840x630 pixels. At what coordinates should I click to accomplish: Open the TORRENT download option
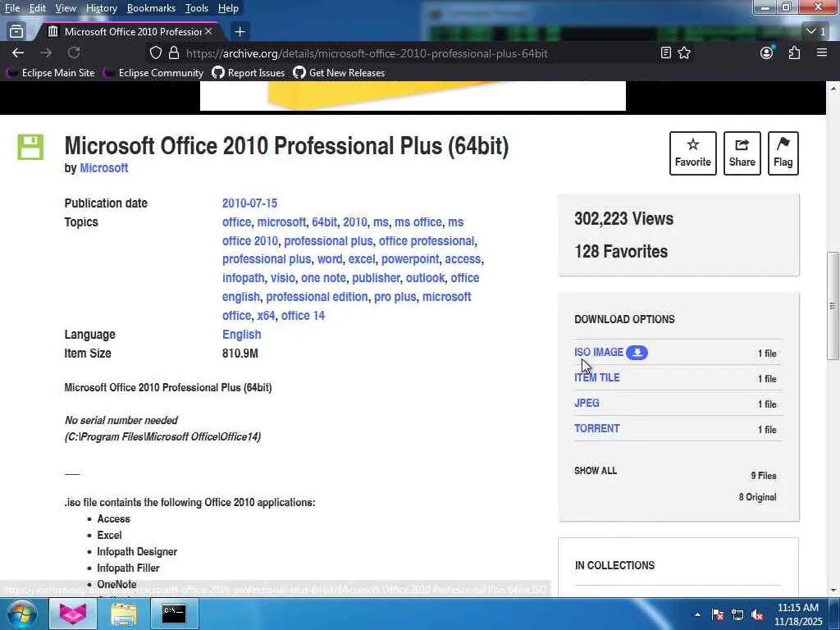pyautogui.click(x=597, y=428)
